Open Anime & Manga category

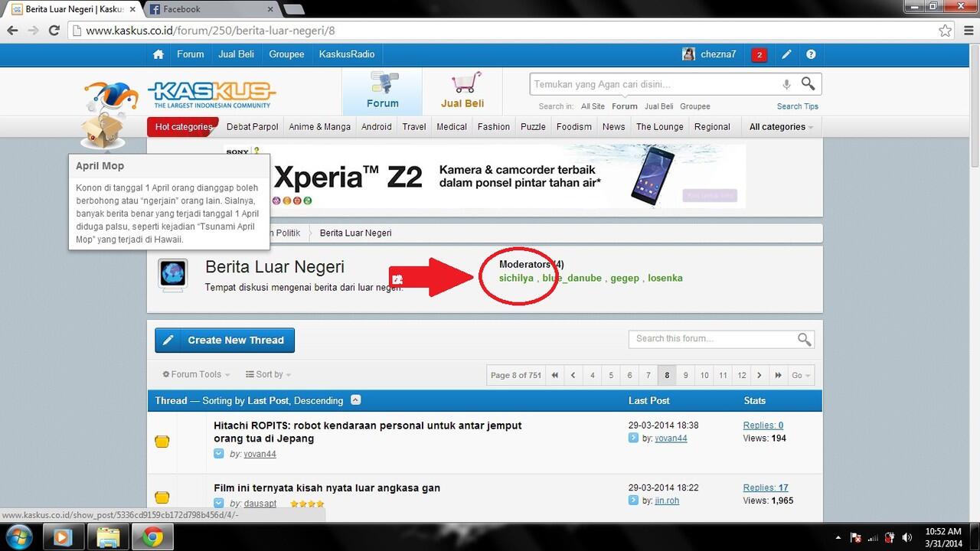(319, 127)
